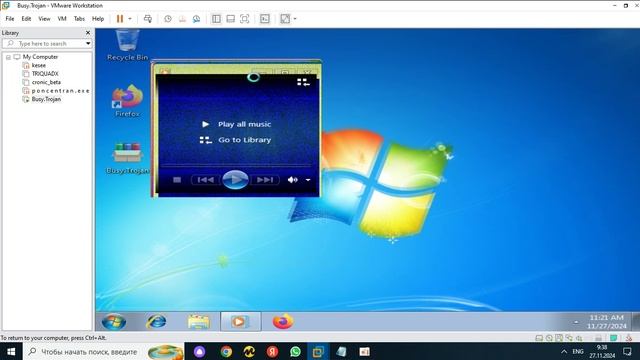
Task: Open WhatsApp from host taskbar
Action: [x=295, y=351]
